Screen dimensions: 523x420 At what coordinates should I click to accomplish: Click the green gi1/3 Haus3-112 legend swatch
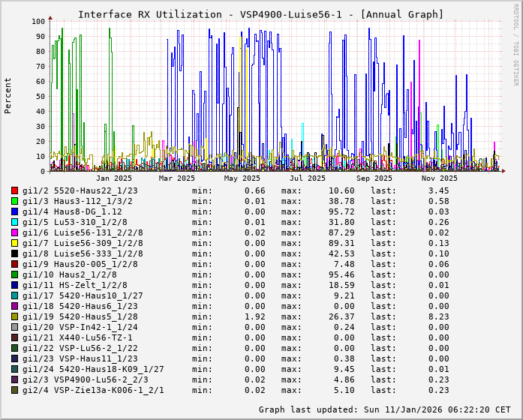(15, 201)
